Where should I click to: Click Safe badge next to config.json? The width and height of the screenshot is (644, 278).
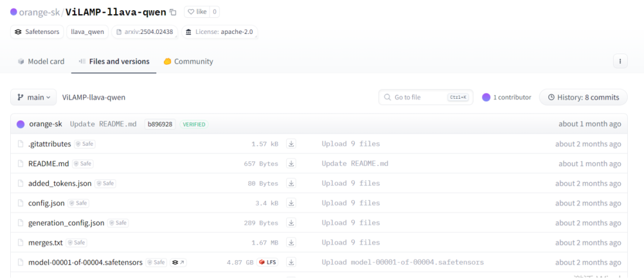point(79,203)
